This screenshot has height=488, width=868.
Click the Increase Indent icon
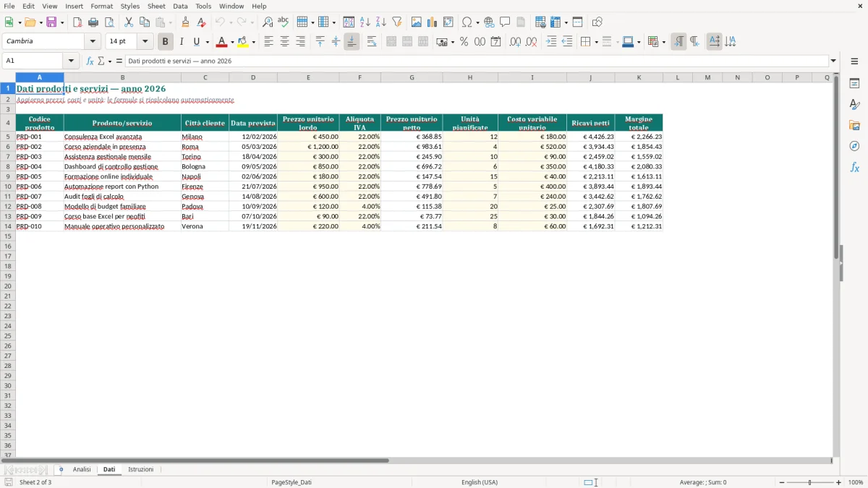tap(551, 42)
